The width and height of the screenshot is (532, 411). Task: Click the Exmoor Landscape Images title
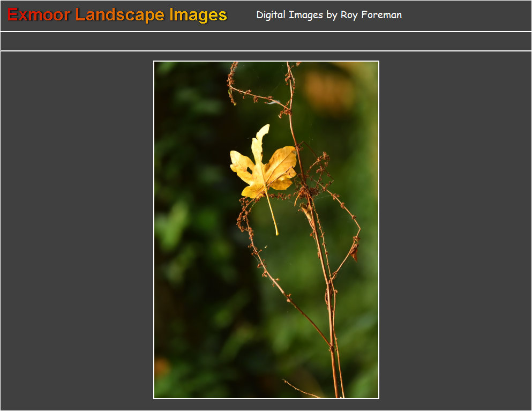117,15
